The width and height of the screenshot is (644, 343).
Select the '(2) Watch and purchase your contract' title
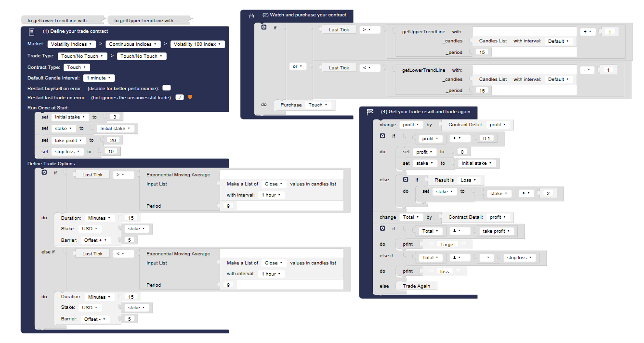pos(304,15)
